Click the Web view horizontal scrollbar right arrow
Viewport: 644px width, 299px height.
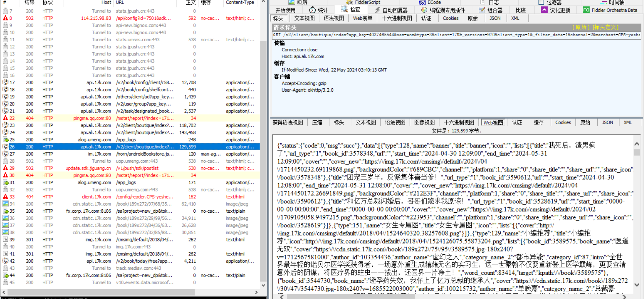click(x=624, y=297)
